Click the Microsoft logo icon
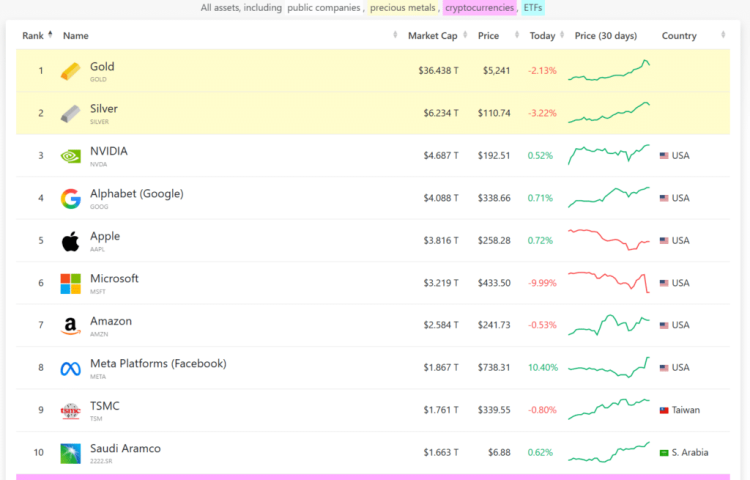 click(70, 283)
